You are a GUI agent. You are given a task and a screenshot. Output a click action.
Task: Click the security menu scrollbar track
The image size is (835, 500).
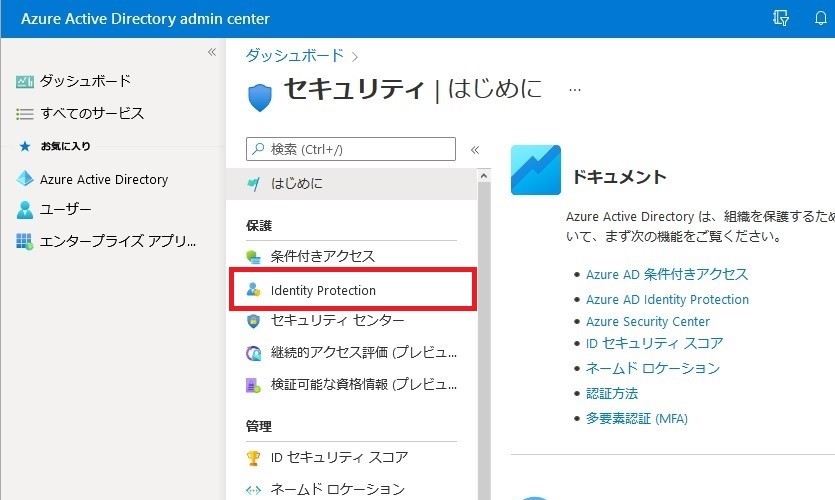coord(484,341)
